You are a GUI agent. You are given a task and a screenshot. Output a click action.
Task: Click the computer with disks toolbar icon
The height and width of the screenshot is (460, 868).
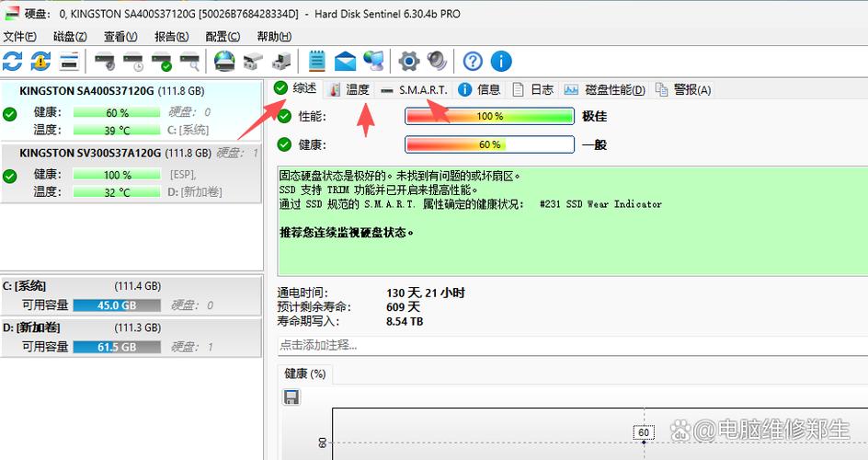(x=281, y=61)
